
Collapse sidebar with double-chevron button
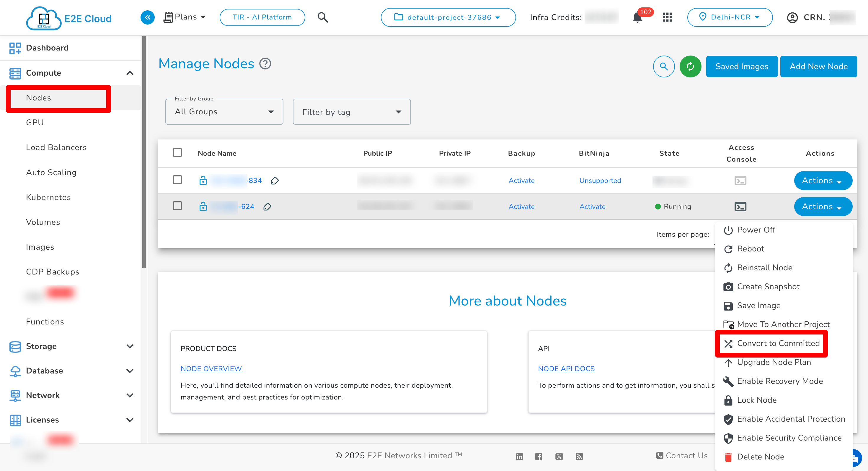(147, 17)
